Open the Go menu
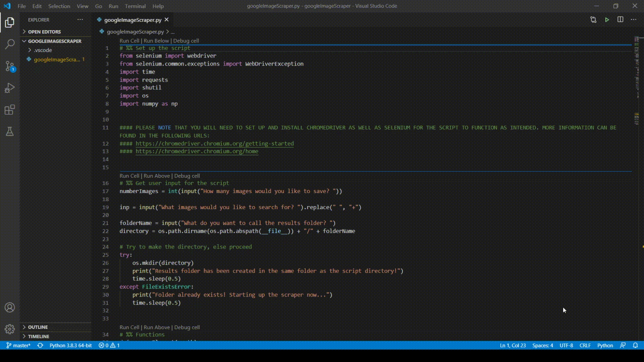Screen dimensions: 644x362 pyautogui.click(x=99, y=6)
